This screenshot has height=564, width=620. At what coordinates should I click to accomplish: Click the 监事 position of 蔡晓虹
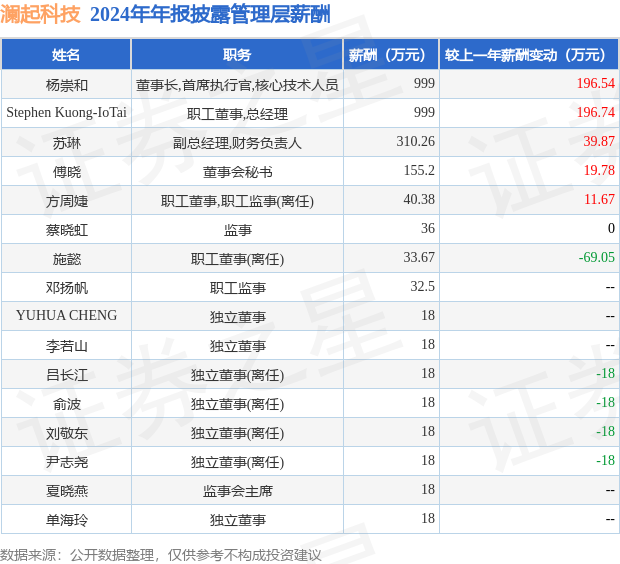237,230
